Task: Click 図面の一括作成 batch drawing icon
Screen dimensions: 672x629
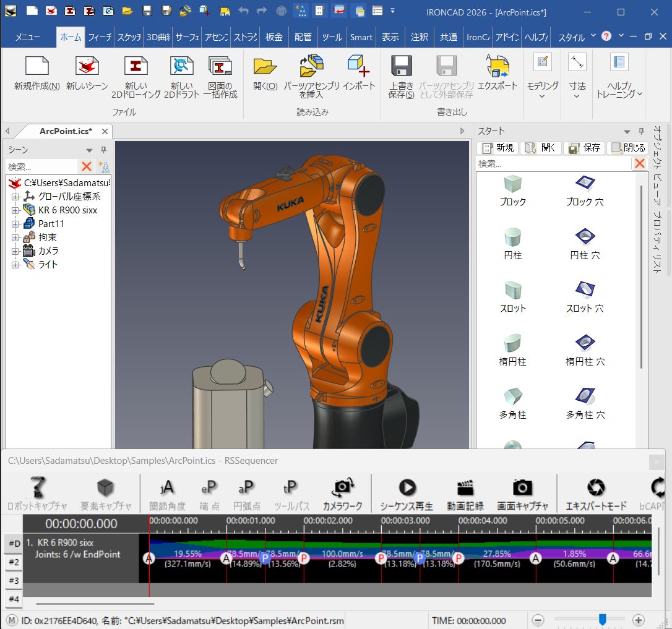Action: pyautogui.click(x=220, y=66)
